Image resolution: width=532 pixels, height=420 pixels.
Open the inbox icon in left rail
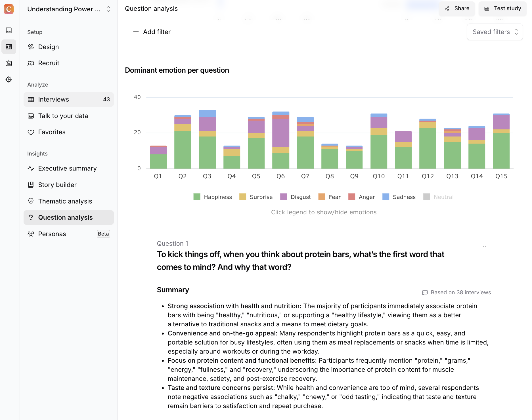pos(9,30)
